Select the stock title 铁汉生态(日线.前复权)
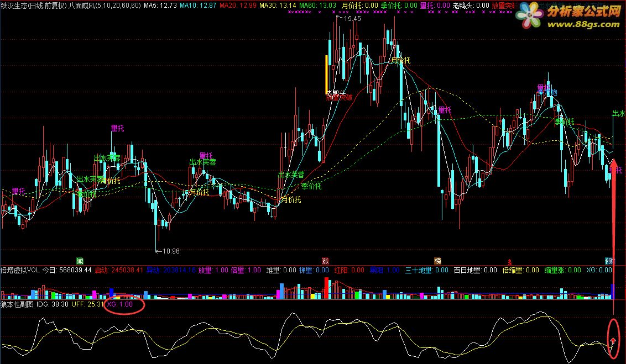This screenshot has height=364, width=626. (x=34, y=6)
